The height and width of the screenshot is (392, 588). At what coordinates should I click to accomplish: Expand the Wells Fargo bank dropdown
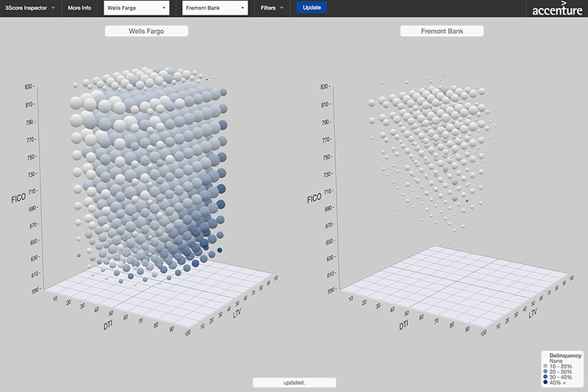pyautogui.click(x=135, y=8)
